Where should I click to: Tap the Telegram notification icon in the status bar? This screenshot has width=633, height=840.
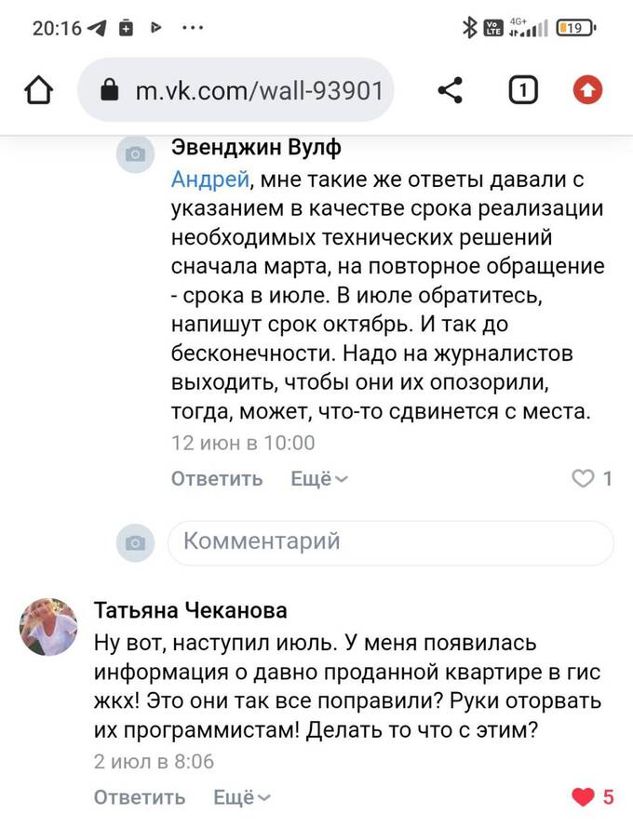97,28
